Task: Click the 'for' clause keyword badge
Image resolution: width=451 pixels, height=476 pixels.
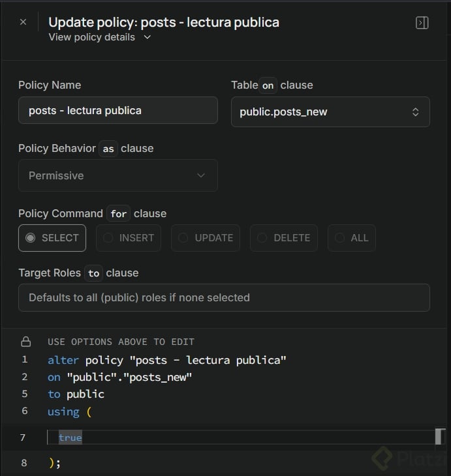Action: [119, 214]
